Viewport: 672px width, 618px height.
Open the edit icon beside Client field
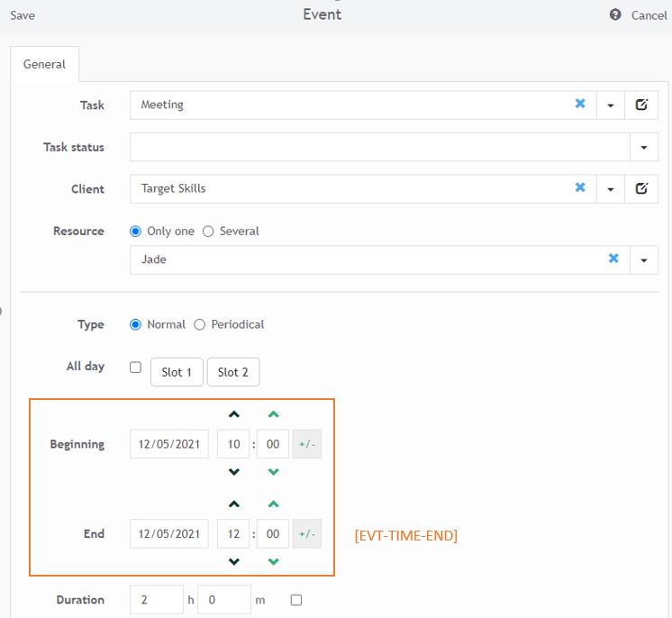641,188
